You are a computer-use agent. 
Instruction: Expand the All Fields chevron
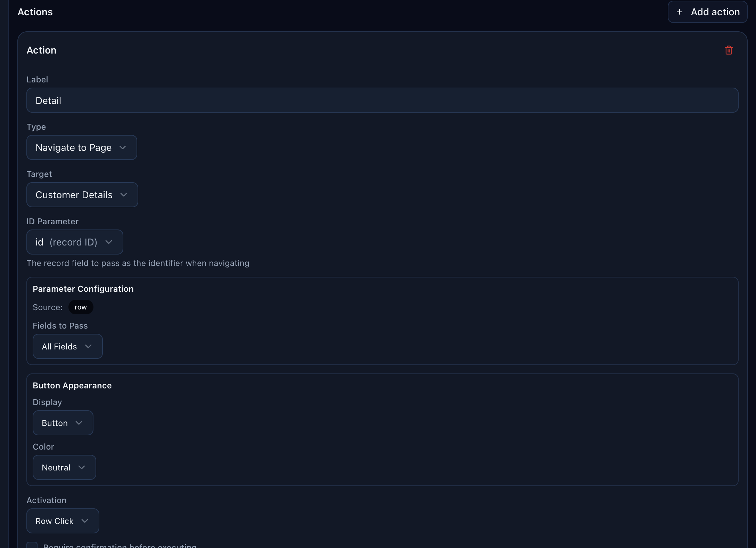coord(88,346)
